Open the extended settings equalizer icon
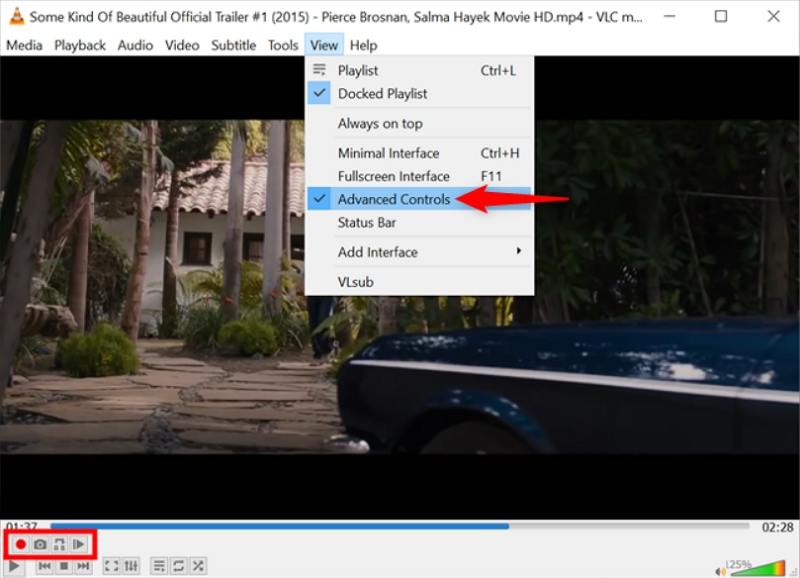This screenshot has width=800, height=578. pos(131,565)
